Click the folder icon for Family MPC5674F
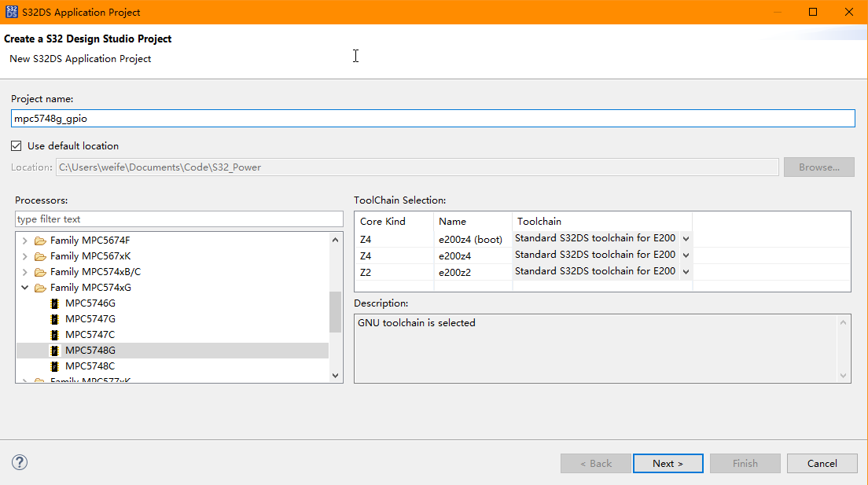The height and width of the screenshot is (485, 868). click(41, 240)
